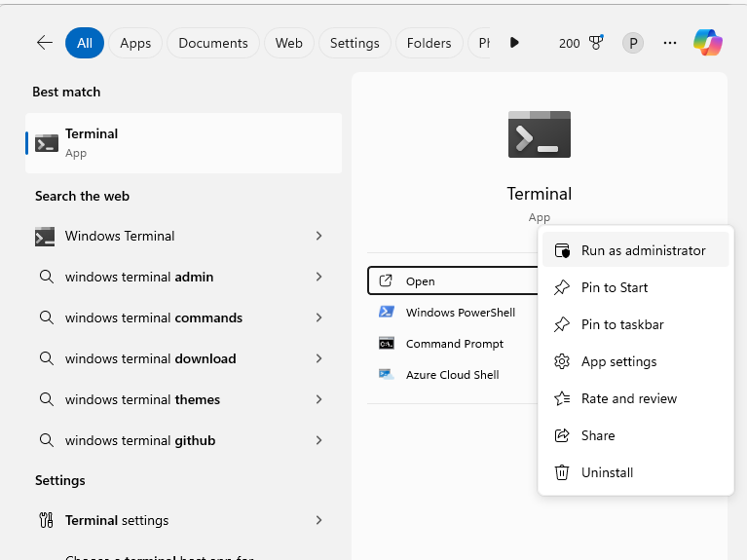Switch to the Documents filter tab
This screenshot has height=560, width=747.
213,43
